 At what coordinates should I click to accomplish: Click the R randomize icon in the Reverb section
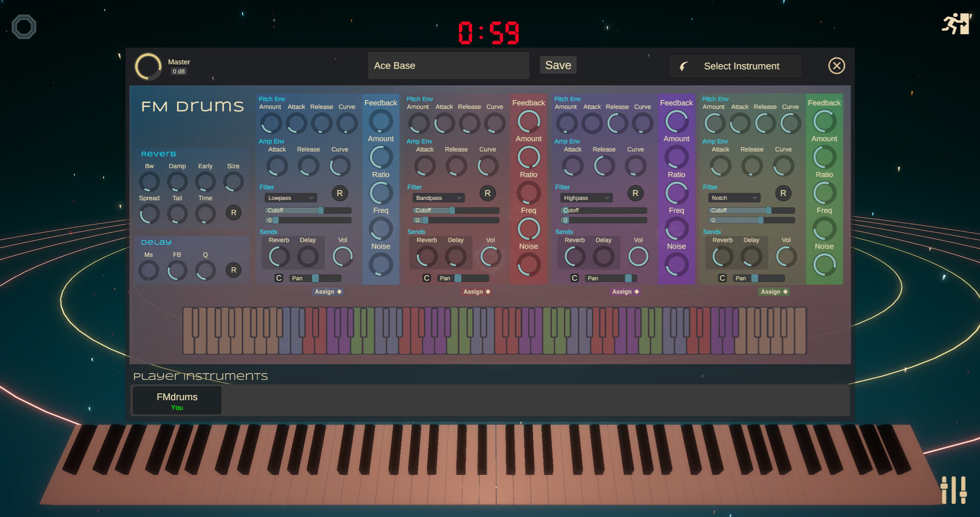(233, 213)
